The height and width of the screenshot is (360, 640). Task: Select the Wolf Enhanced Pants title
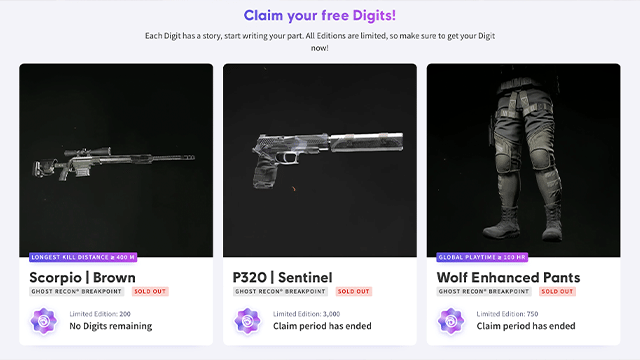coord(508,278)
